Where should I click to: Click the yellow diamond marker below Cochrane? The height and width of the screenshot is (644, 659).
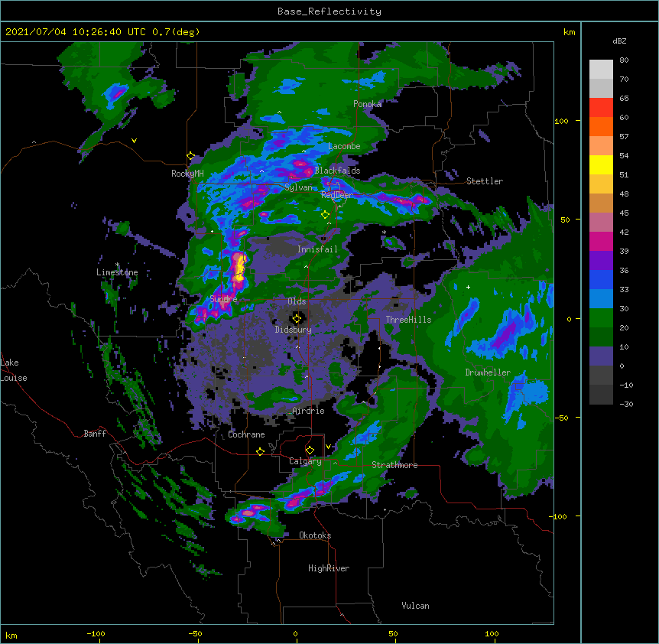[260, 451]
